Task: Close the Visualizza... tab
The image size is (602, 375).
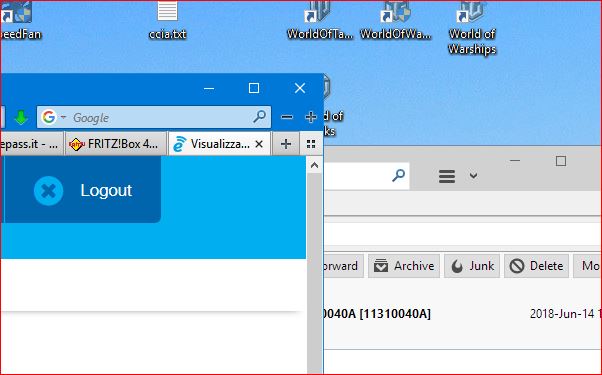Action: 259,144
